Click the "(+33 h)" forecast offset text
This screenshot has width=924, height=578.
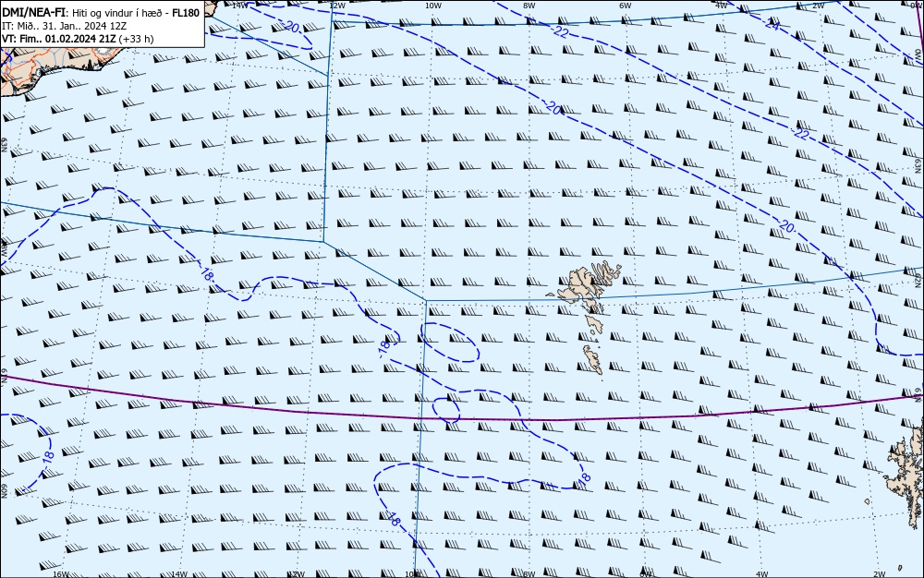[136, 39]
